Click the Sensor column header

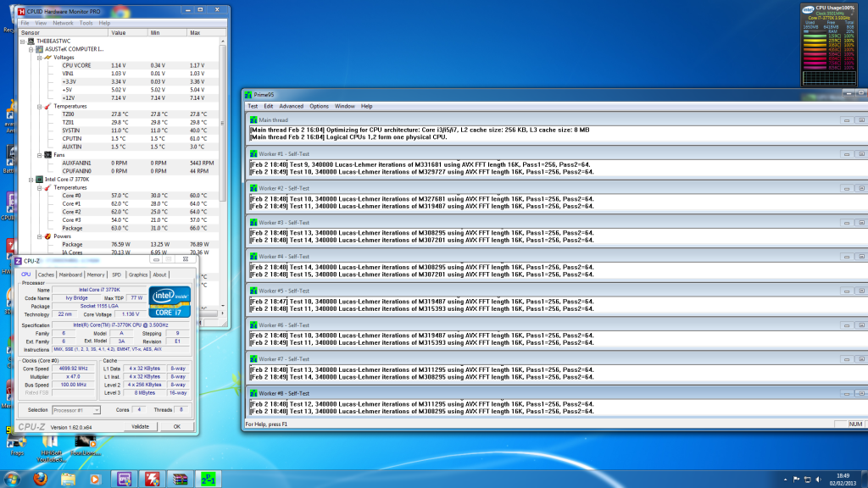pos(63,33)
